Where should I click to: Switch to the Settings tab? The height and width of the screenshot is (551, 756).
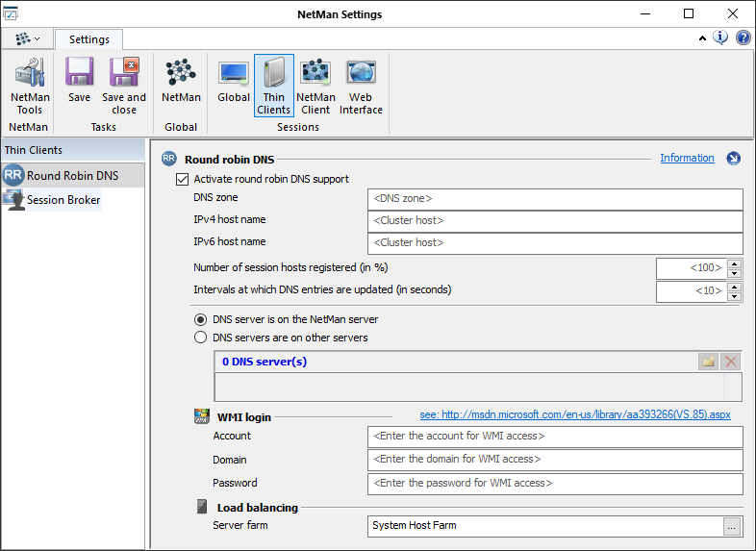point(88,39)
